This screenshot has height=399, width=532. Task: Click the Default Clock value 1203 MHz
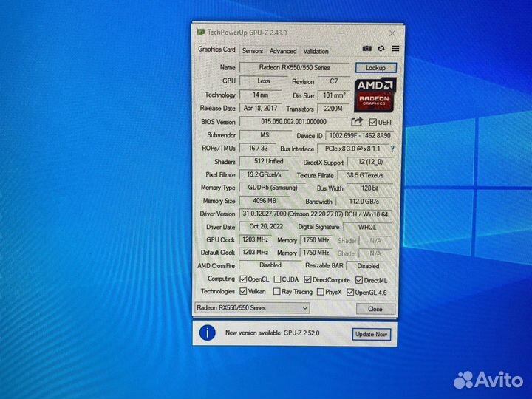255,253
